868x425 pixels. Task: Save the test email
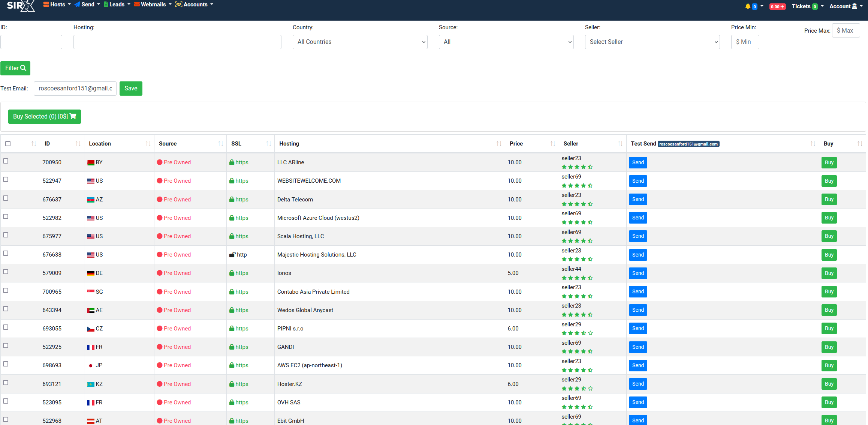tap(131, 89)
